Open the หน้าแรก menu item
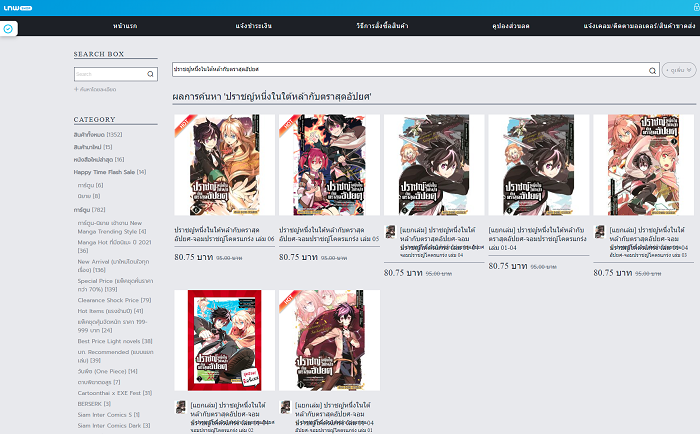The width and height of the screenshot is (700, 434). [x=125, y=26]
